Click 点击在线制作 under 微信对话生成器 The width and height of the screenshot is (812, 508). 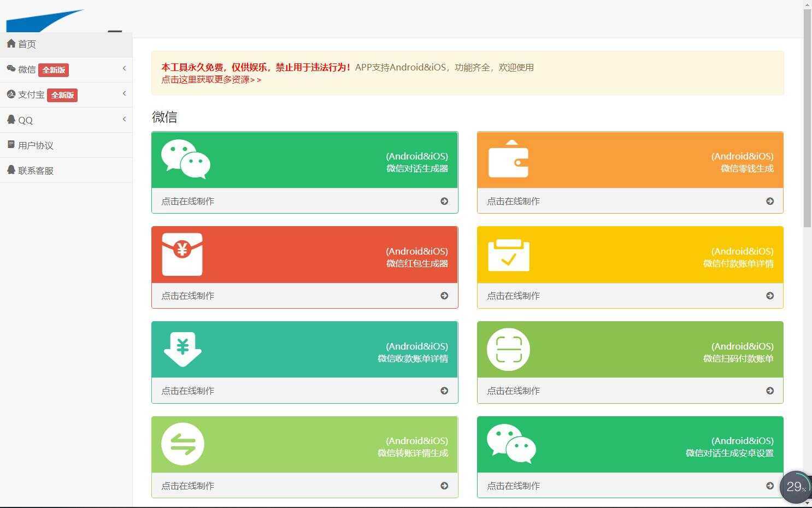pos(187,200)
